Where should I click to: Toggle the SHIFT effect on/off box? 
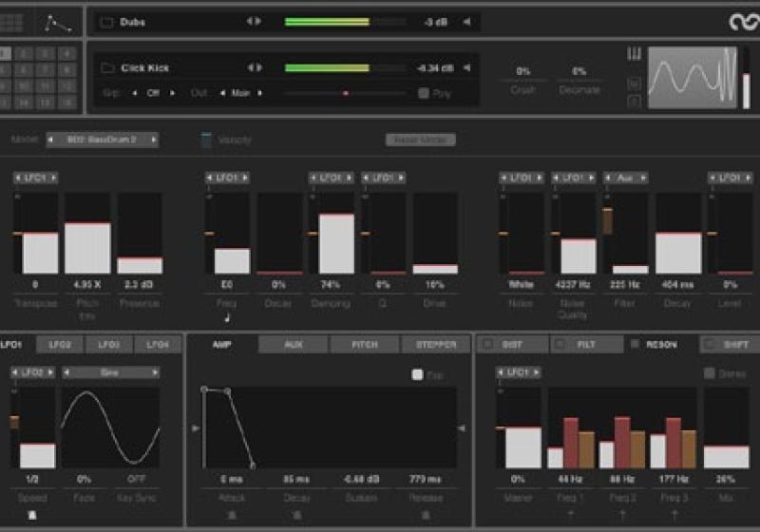coord(710,345)
